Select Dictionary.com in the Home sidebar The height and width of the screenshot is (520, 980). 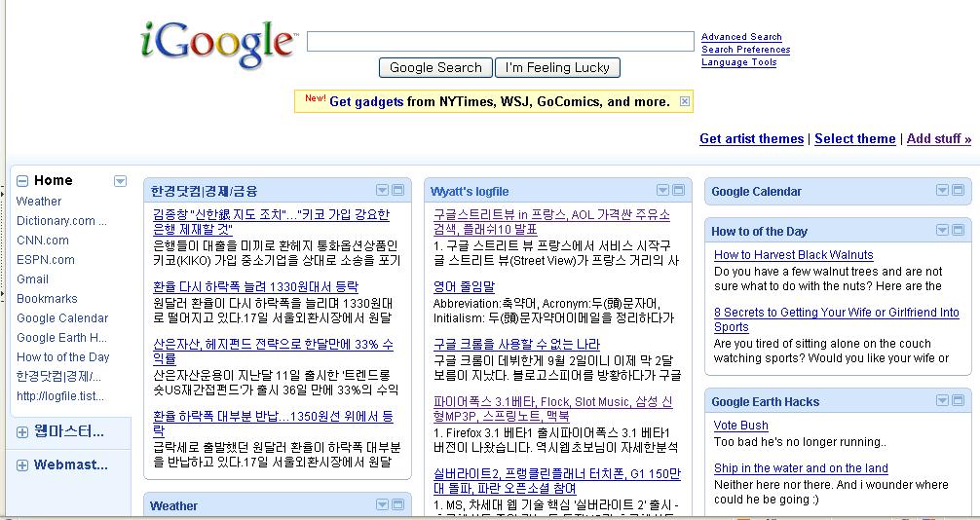[x=61, y=221]
